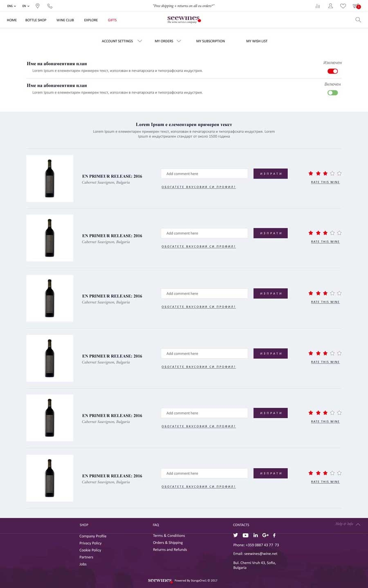This screenshot has width=368, height=588.
Task: Click in the first Add comment field
Action: 204,174
